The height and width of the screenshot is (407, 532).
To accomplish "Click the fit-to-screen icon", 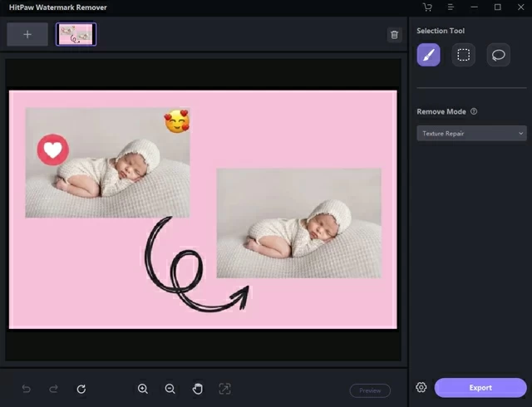I will click(x=224, y=389).
